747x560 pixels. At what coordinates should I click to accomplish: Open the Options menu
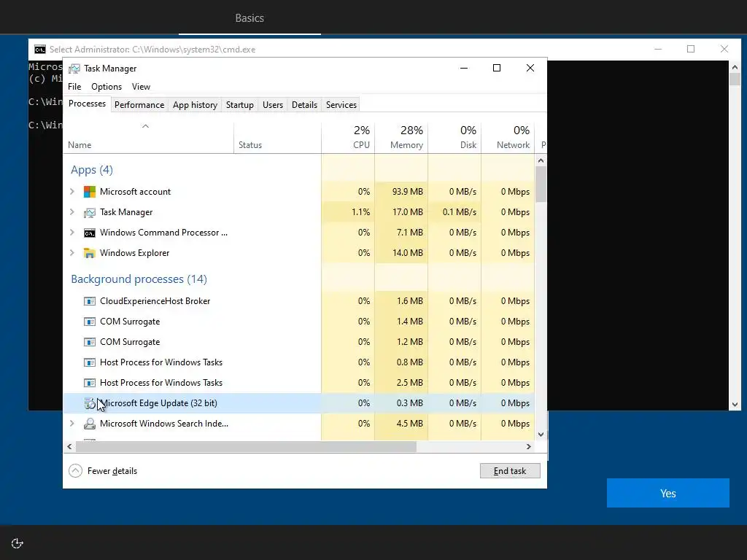(107, 87)
